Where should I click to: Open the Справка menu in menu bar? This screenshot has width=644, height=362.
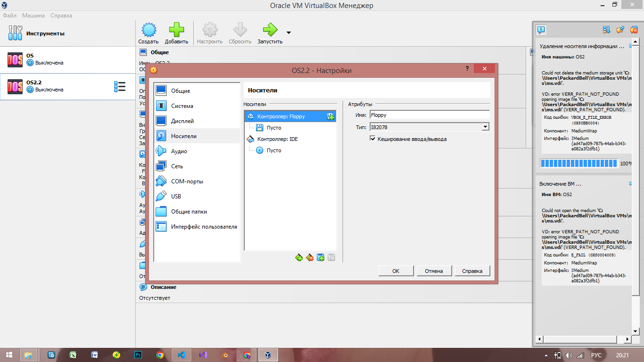[x=61, y=16]
